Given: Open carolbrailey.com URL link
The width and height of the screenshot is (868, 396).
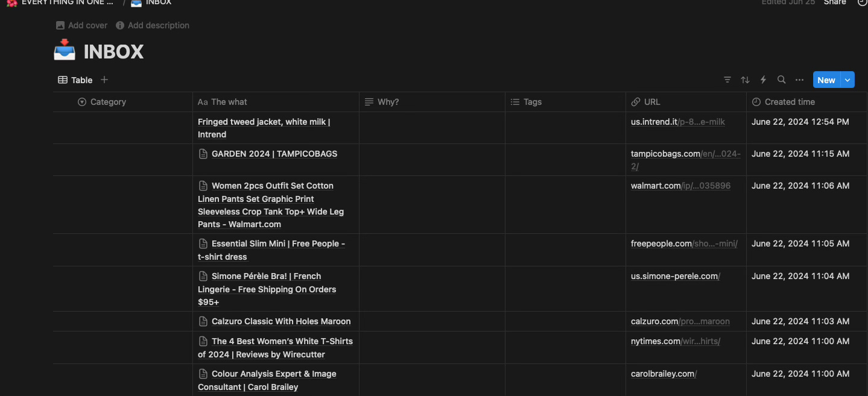Looking at the screenshot, I should 664,374.
